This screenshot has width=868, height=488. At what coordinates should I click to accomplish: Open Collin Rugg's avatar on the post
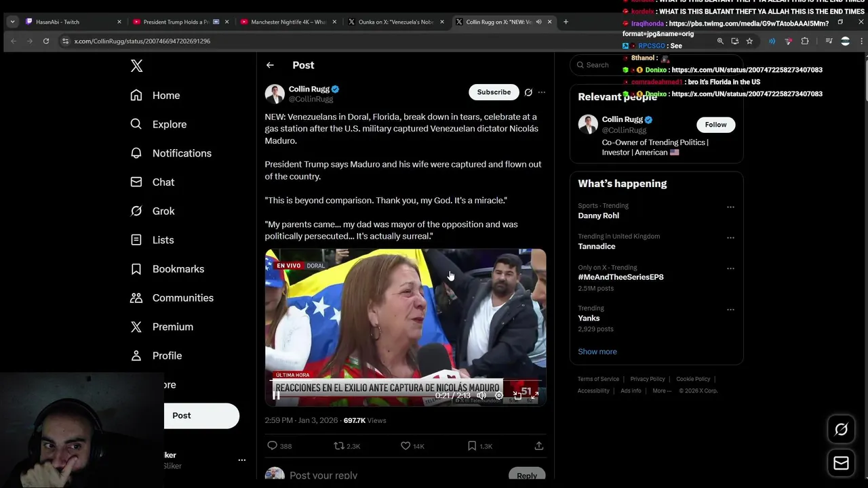tap(275, 94)
